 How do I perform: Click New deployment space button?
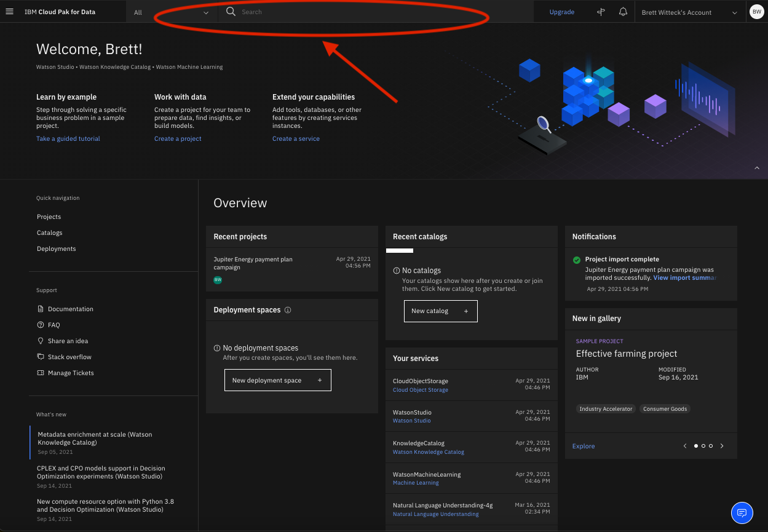tap(277, 380)
